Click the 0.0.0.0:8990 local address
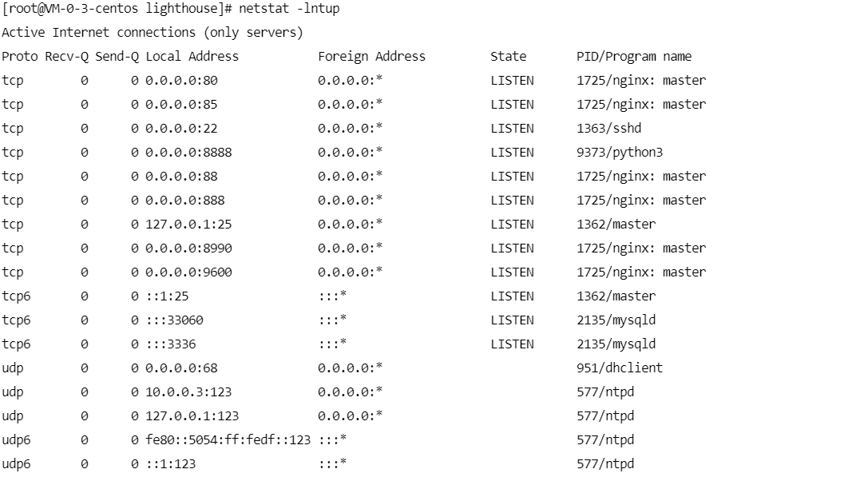868x481 pixels. point(188,248)
